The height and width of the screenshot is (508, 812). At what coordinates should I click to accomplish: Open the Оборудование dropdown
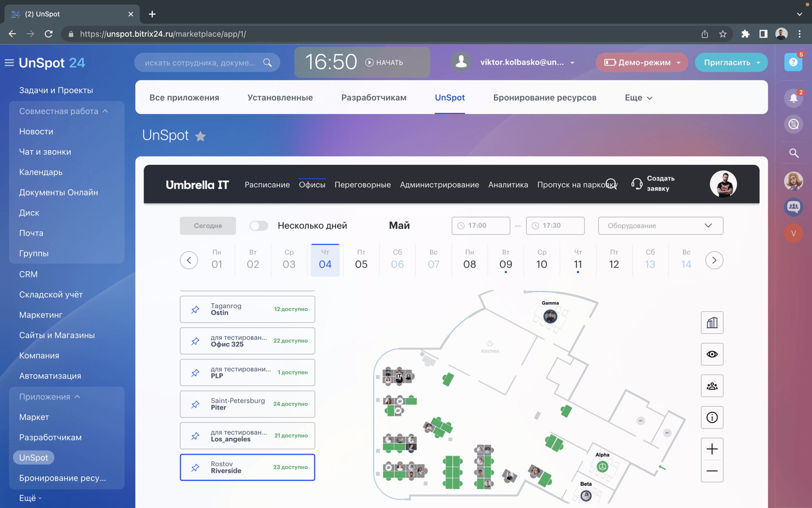coord(660,226)
